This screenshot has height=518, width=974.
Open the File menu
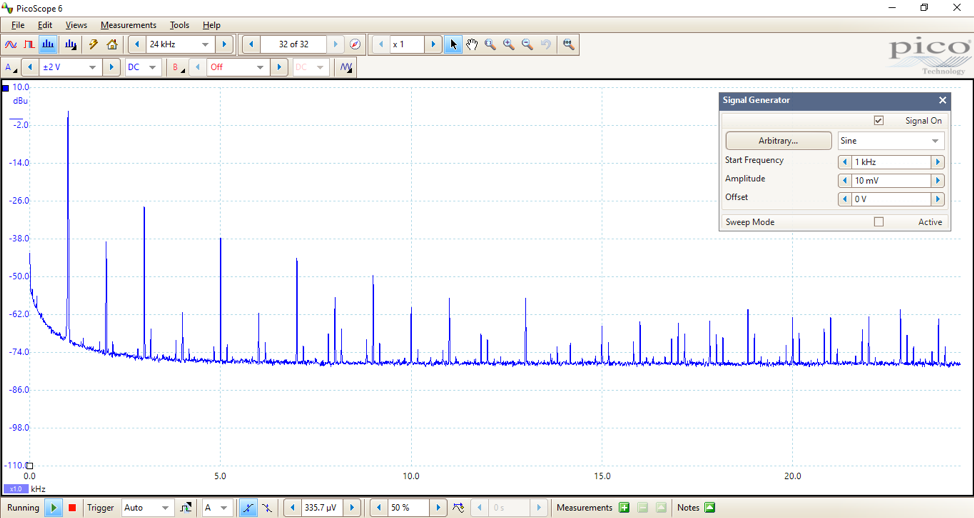[x=18, y=25]
